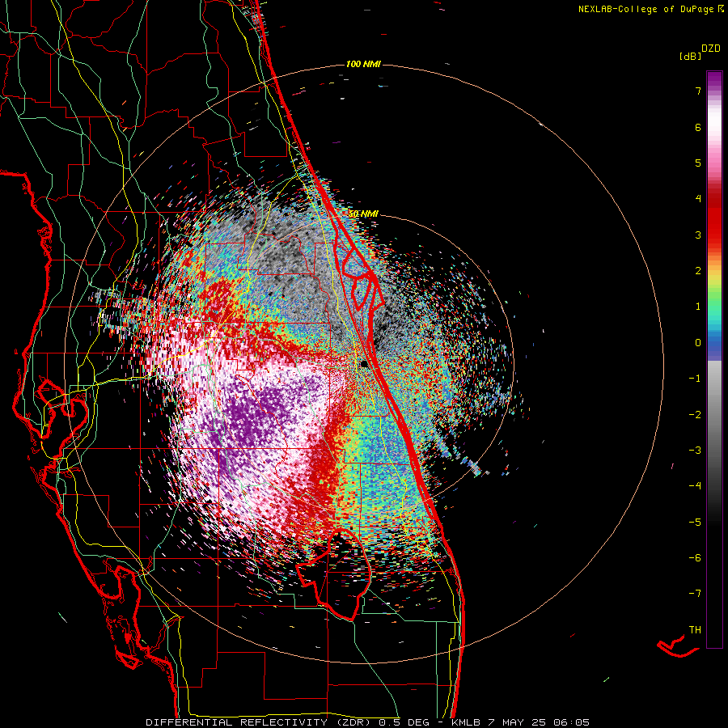Click the NEXLAB-College of DuPage title text

coord(647,9)
